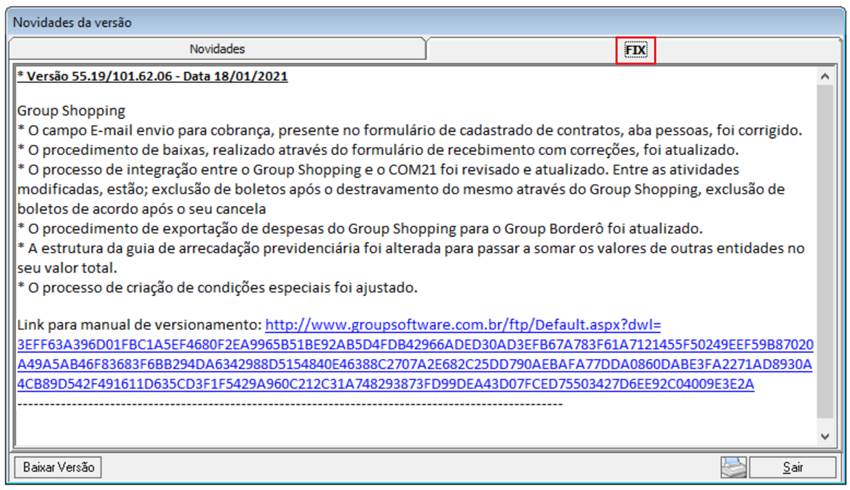Open the groupsoftware.com.br versioning manual link
850x490 pixels.
coord(415,354)
